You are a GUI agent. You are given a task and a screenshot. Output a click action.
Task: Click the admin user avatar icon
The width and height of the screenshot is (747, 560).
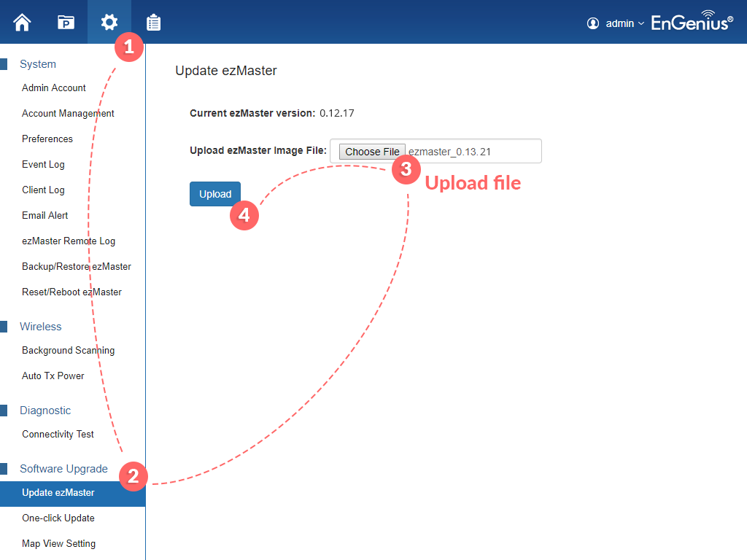click(x=593, y=23)
